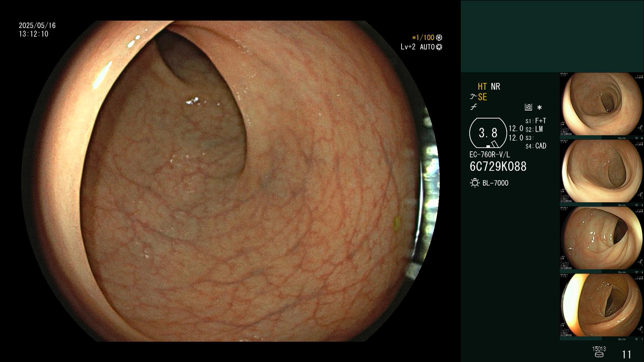Click the tone curve icon below SE
Viewport: 644px width, 362px height.
coord(474,107)
